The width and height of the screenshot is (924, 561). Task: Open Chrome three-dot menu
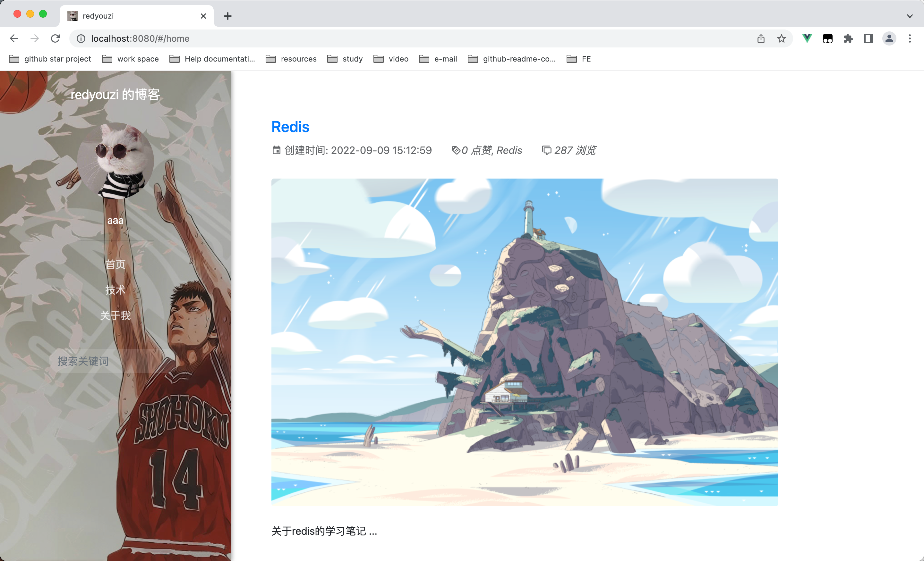pos(909,38)
